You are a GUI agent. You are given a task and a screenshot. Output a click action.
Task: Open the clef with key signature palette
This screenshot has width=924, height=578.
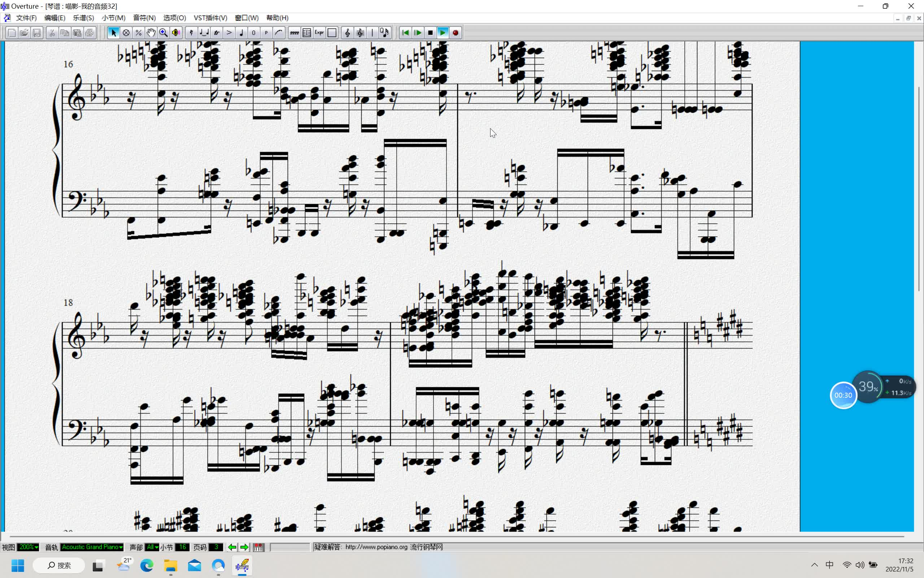click(x=360, y=33)
